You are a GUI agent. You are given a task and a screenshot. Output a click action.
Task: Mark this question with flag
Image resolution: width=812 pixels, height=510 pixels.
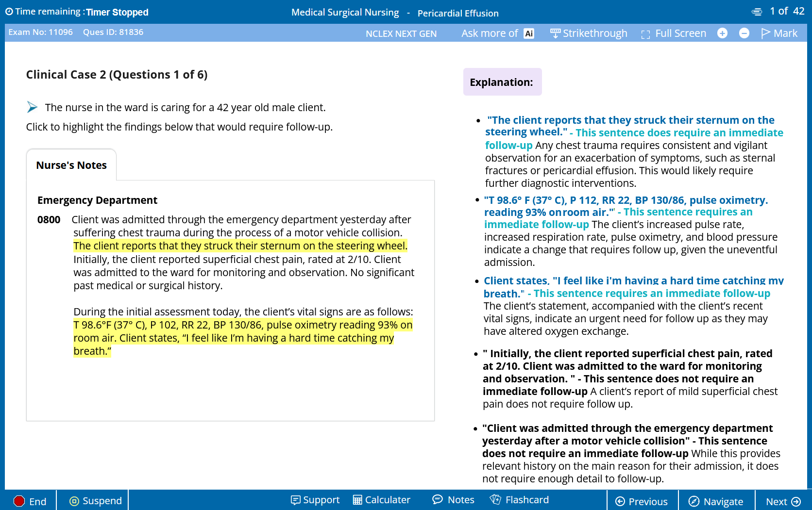pos(779,33)
